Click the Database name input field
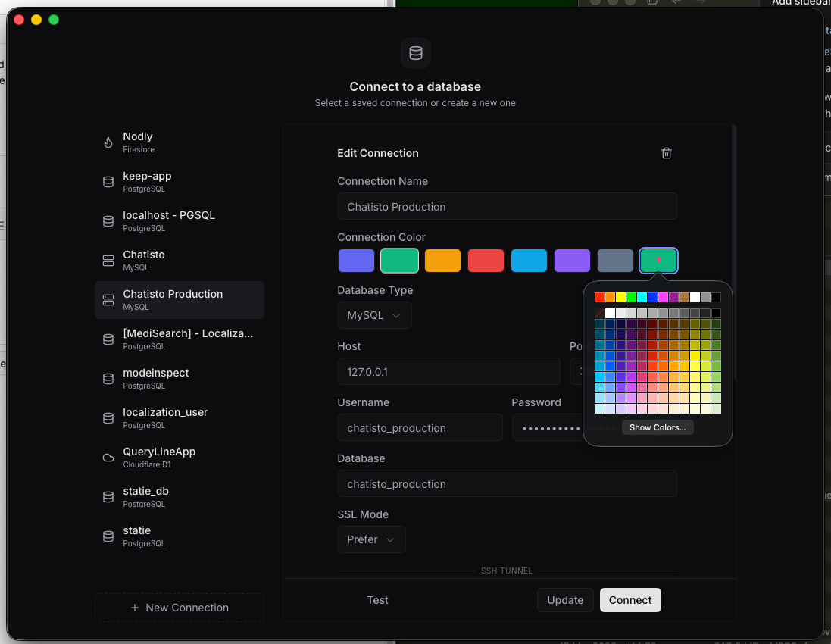The height and width of the screenshot is (644, 831). (x=508, y=484)
